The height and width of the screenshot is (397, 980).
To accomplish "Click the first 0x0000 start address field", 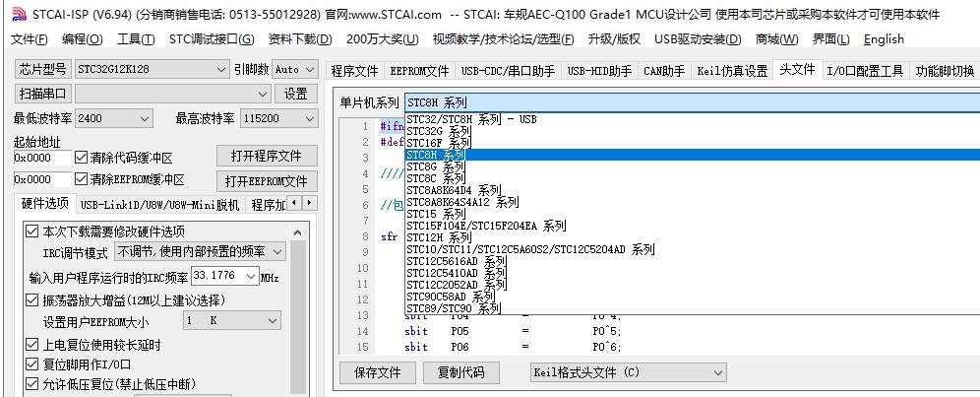I will [x=42, y=158].
